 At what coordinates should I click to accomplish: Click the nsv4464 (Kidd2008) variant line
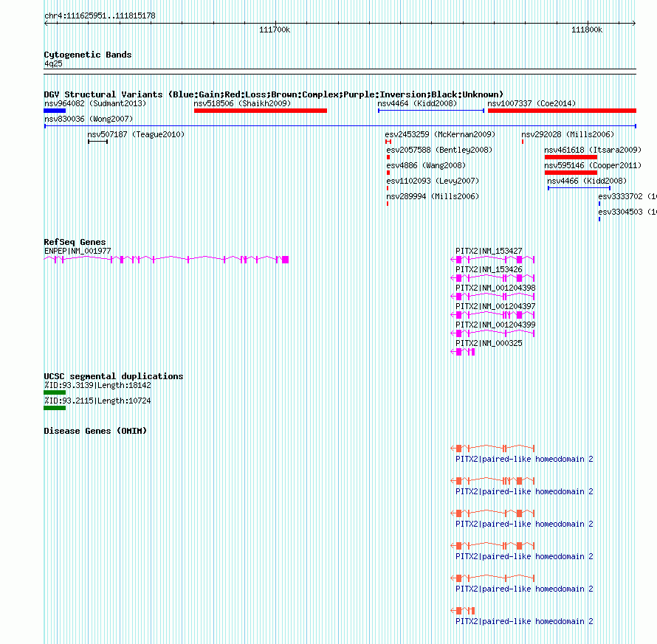(431, 111)
